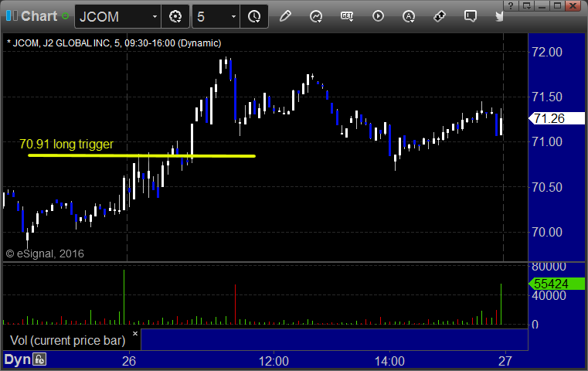Image resolution: width=588 pixels, height=371 pixels.
Task: Click the 71.00 price axis label
Action: point(548,141)
